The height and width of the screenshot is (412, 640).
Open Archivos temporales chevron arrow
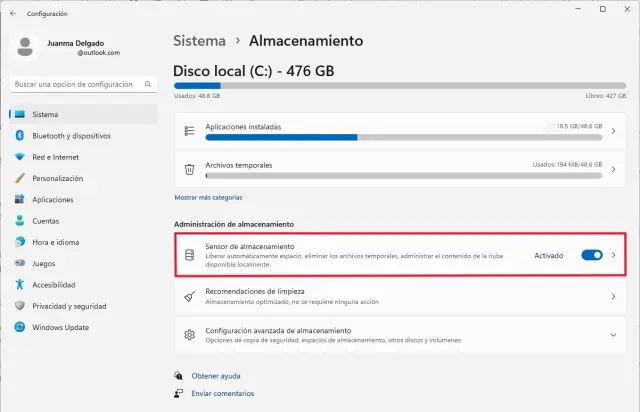[x=612, y=168]
